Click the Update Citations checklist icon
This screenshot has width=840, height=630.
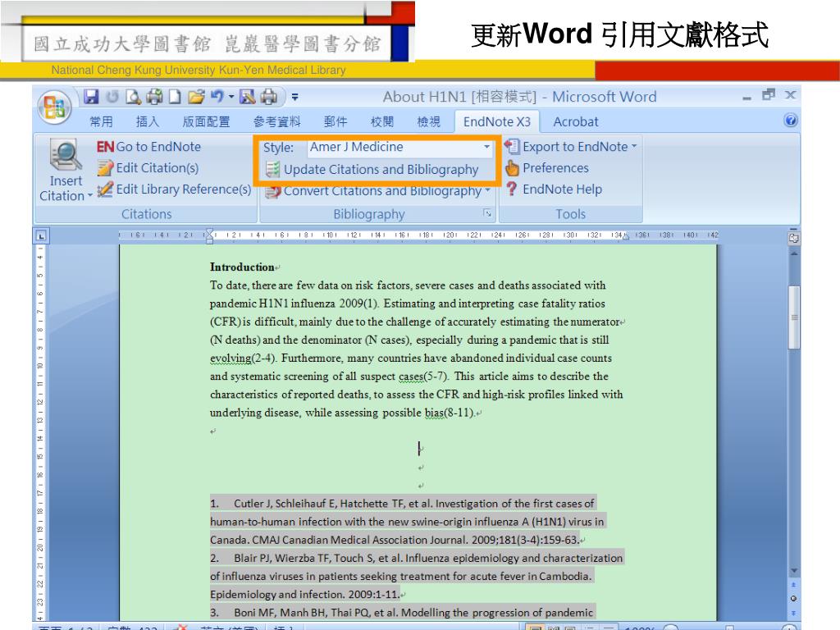272,169
